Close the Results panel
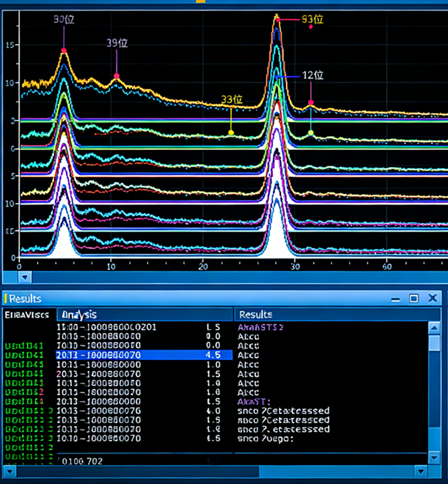The height and width of the screenshot is (484, 448). [432, 298]
